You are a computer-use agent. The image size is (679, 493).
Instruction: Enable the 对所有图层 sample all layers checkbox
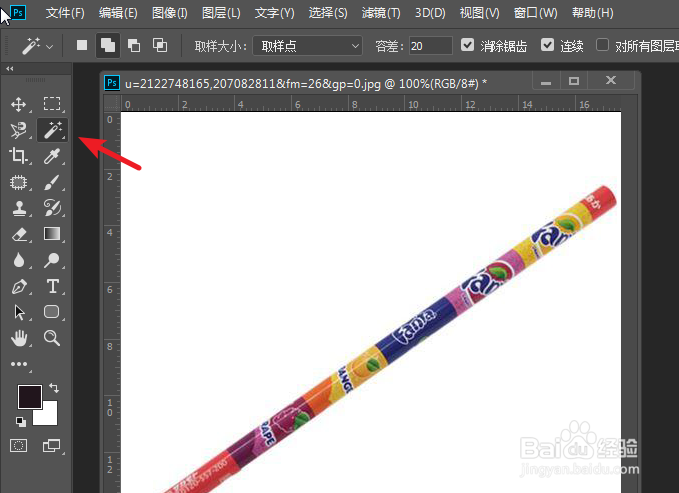pos(602,45)
